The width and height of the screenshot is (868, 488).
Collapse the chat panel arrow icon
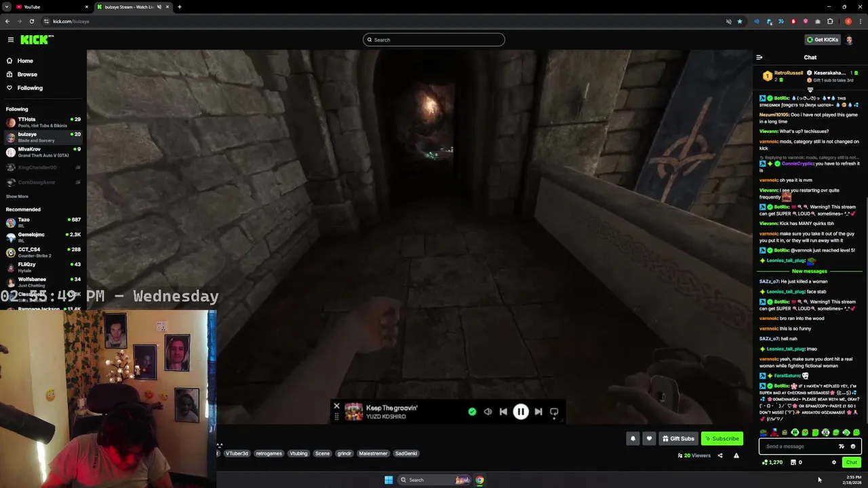759,58
